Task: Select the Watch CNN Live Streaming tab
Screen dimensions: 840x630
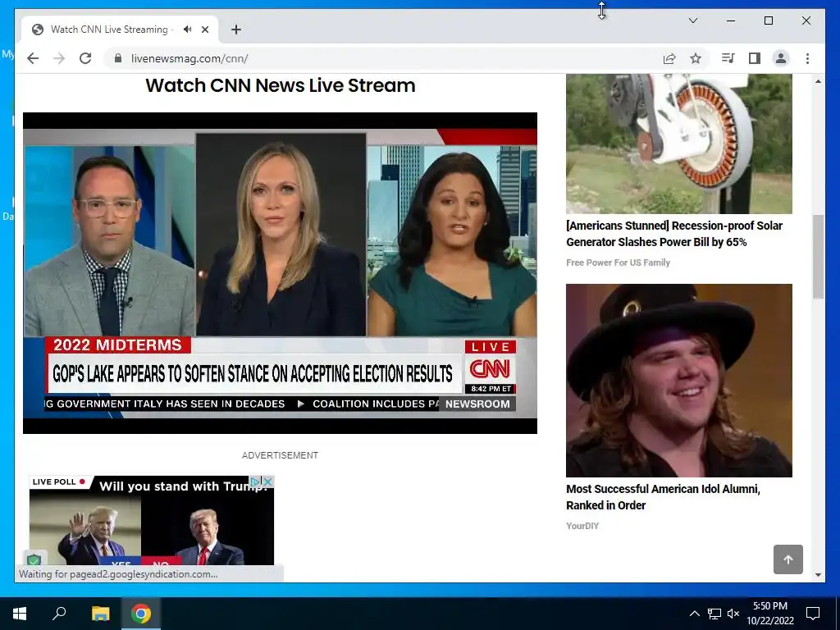Action: point(120,30)
